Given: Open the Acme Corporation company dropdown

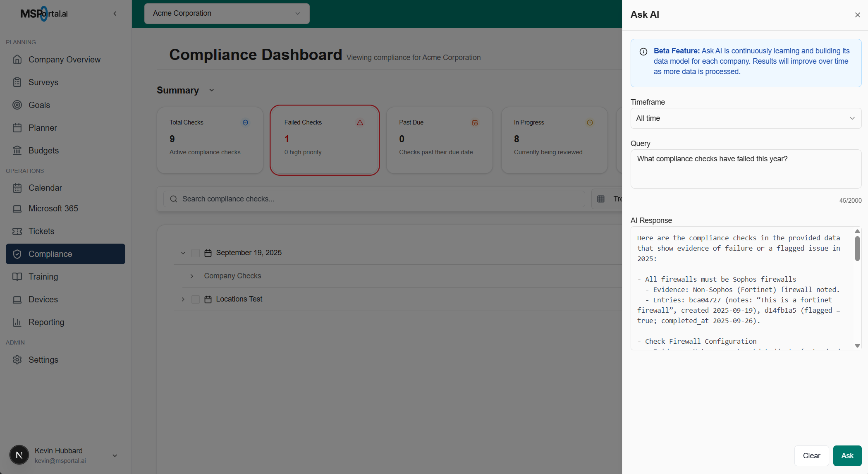Looking at the screenshot, I should click(227, 13).
